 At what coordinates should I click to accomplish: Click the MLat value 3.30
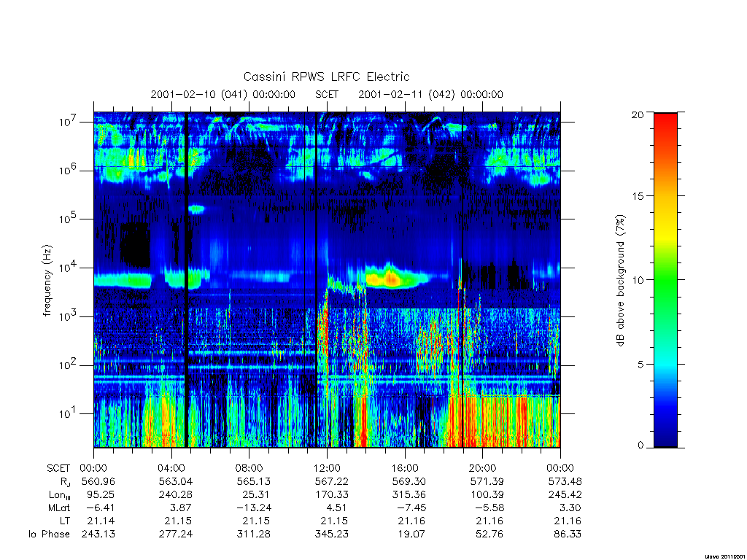pos(570,507)
